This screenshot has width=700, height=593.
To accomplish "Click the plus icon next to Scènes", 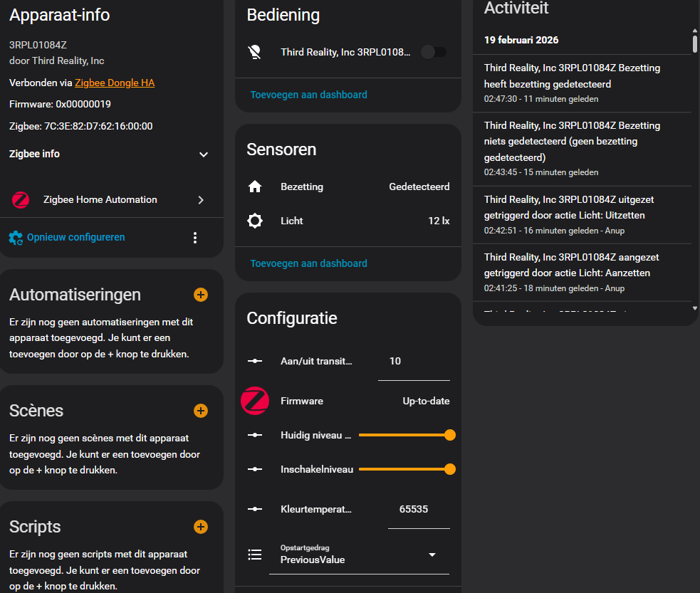I will [x=201, y=411].
